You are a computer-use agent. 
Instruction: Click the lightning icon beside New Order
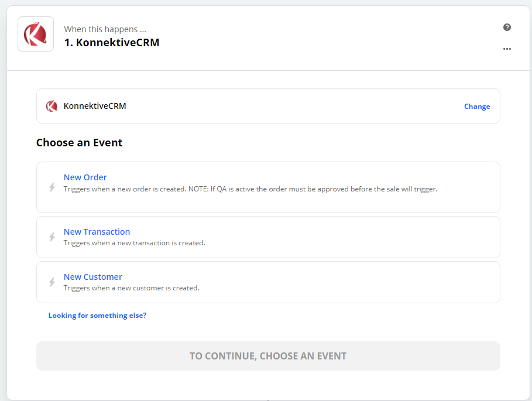(x=52, y=187)
